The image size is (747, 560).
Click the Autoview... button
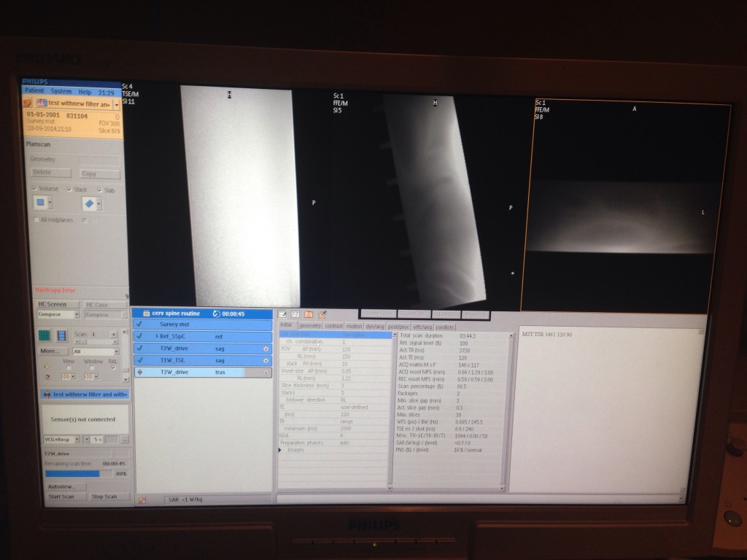tap(66, 486)
